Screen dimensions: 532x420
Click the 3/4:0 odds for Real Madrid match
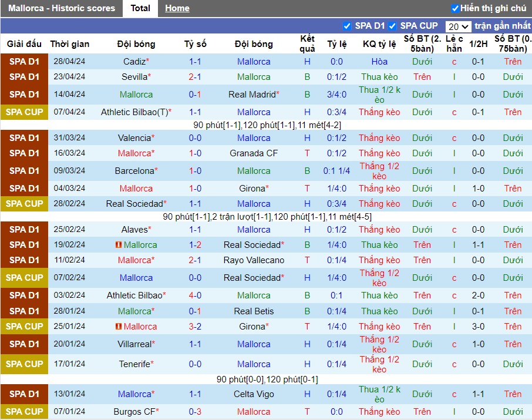click(336, 95)
